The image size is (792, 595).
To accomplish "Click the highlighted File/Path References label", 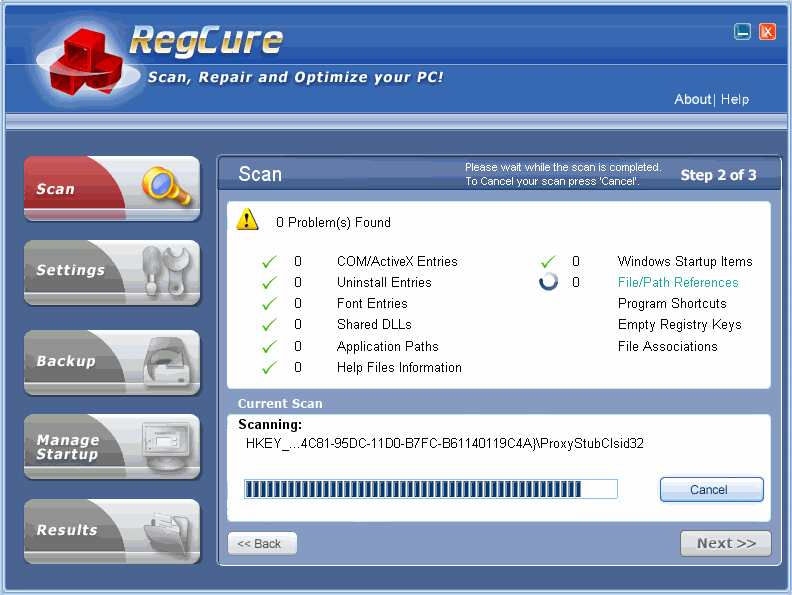I will coord(678,283).
